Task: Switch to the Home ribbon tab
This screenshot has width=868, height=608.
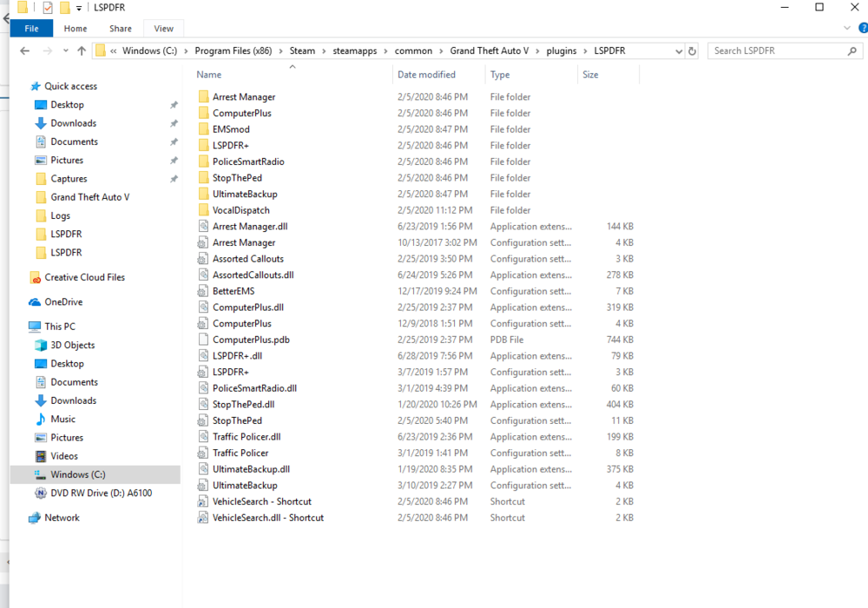Action: coord(76,29)
